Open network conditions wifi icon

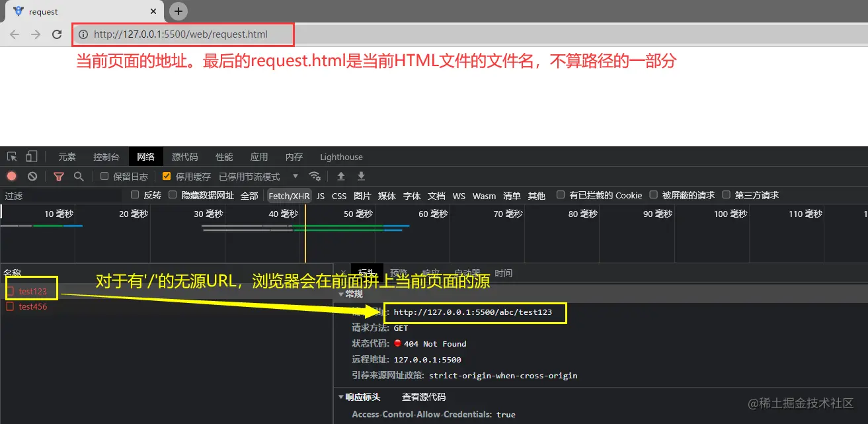click(315, 176)
